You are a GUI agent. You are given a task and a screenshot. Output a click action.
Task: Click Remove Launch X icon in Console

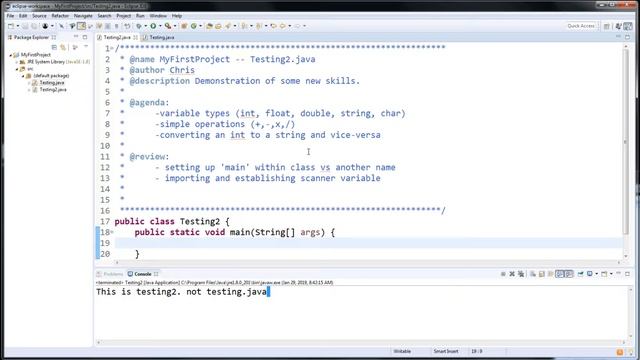tap(512, 274)
